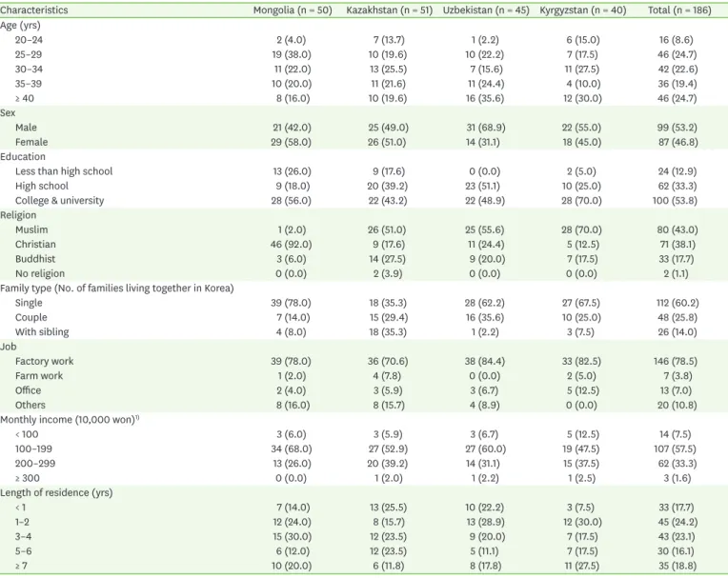Select the 'Office' row label
728x578 pixels.
(29, 390)
